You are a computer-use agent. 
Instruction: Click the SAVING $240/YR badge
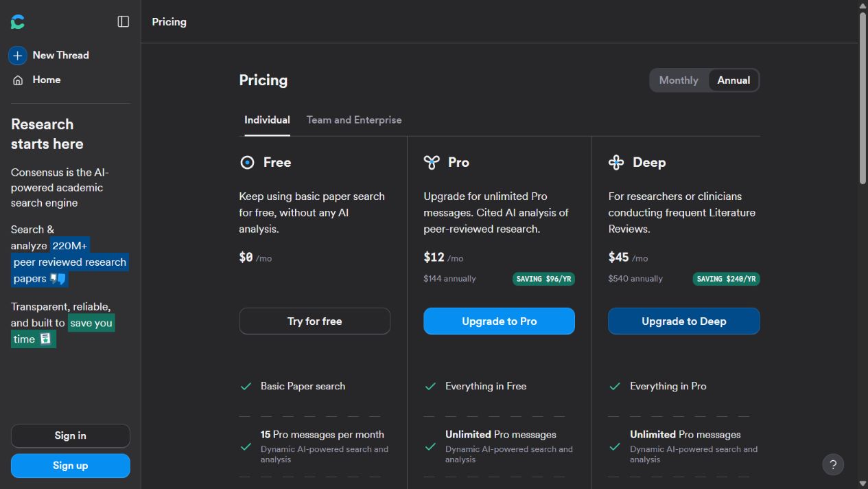click(726, 279)
